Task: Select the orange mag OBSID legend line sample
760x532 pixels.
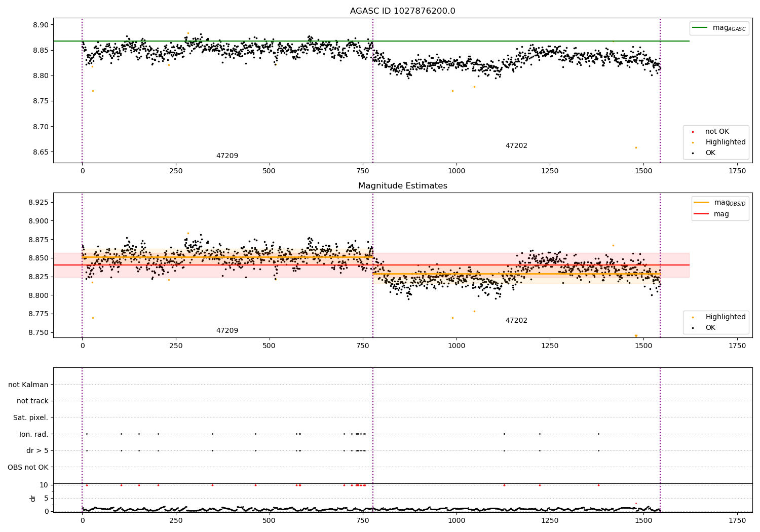Action: 701,202
